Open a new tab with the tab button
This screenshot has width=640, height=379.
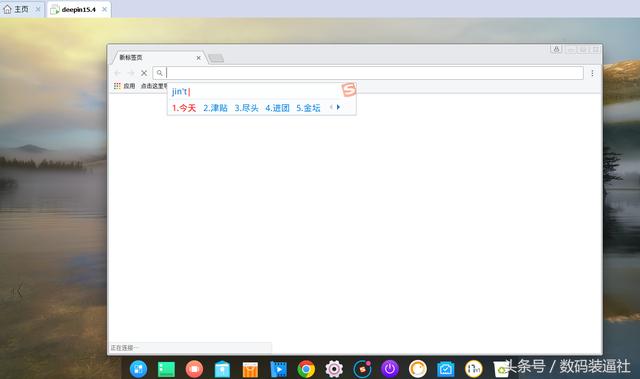pyautogui.click(x=216, y=58)
